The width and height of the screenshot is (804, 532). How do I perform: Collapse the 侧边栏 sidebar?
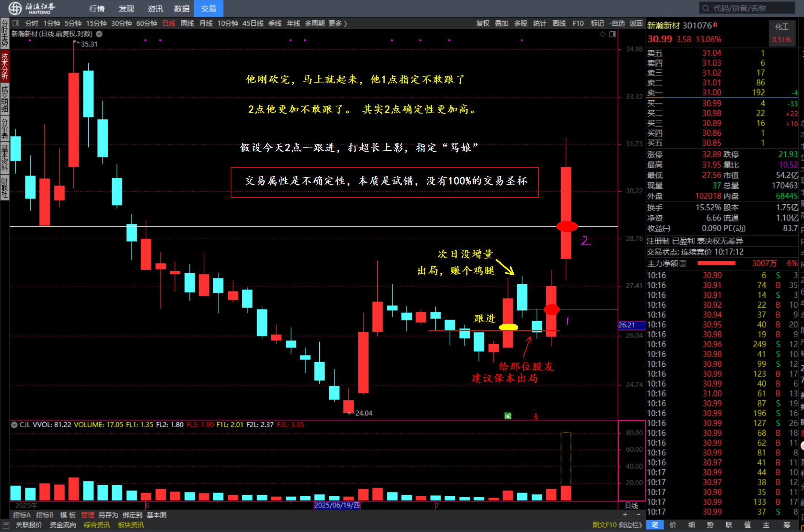tap(630, 525)
